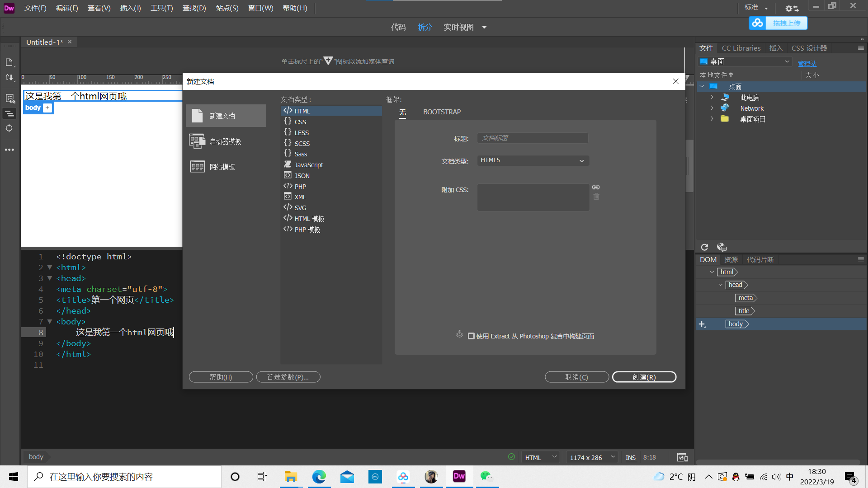Collapse the head node in DOM panel

point(720,285)
